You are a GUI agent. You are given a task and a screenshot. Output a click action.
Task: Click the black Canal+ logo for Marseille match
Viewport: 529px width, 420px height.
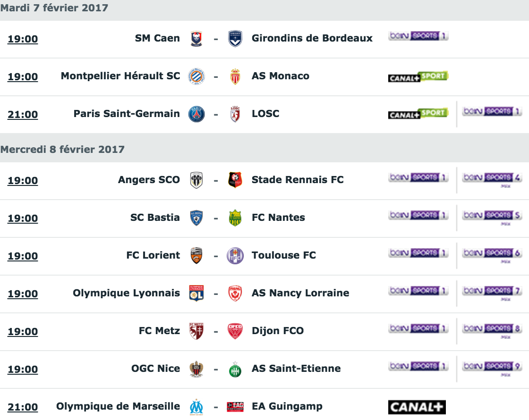pos(417,407)
